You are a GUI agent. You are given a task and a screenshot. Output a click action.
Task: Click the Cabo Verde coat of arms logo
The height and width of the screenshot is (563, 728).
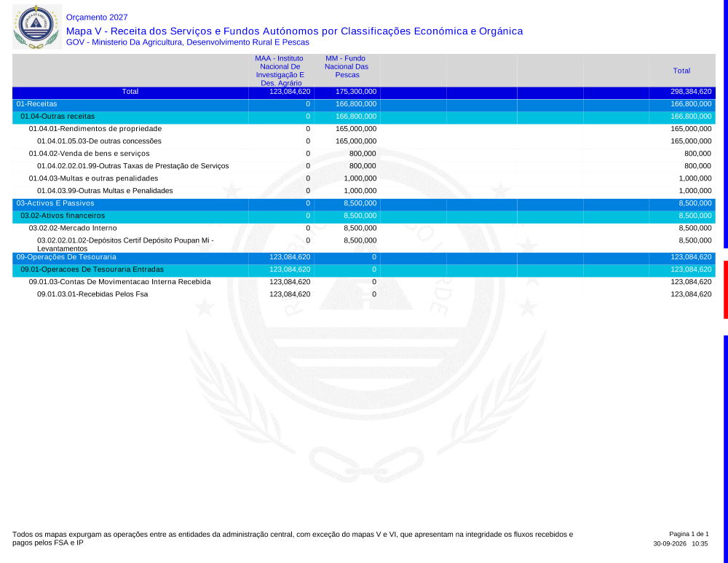coord(36,27)
